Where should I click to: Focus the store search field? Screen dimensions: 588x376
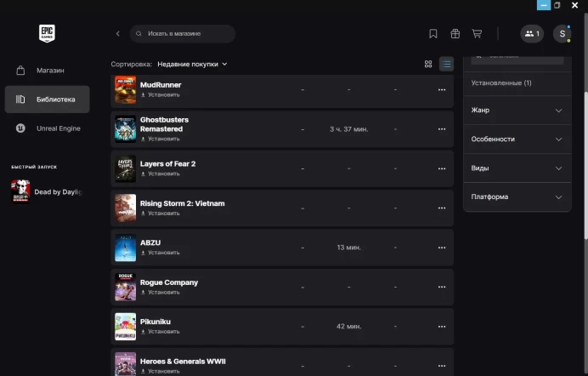pos(183,34)
